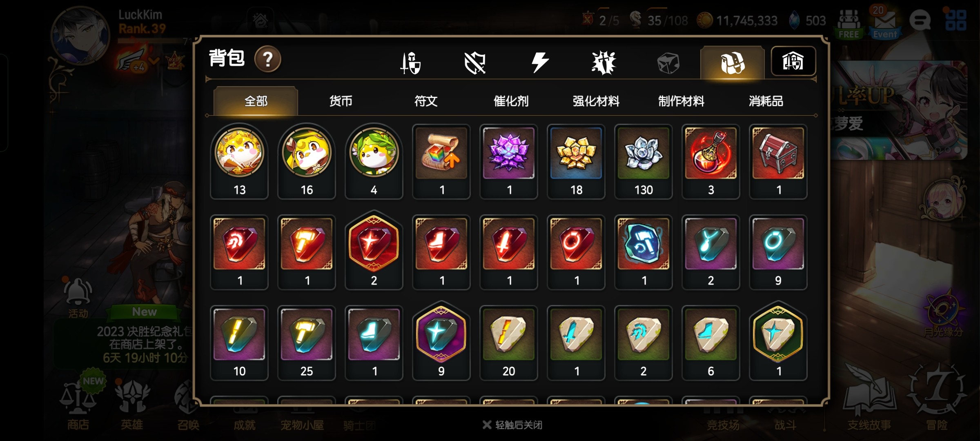
Task: Select the purple crystal flower item
Action: 509,162
